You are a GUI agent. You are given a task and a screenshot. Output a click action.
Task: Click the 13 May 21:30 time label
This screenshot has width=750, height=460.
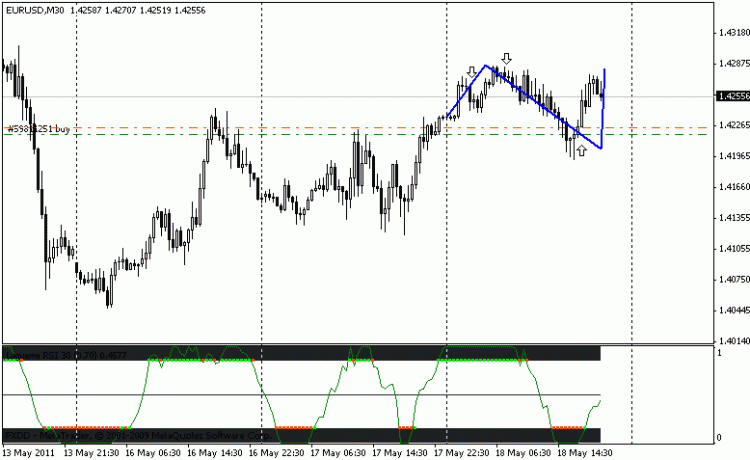[90, 453]
